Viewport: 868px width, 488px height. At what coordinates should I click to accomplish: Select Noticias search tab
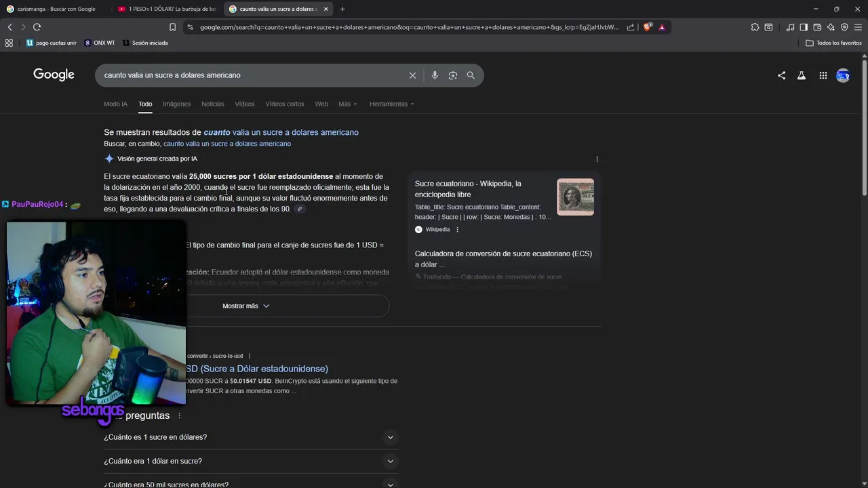[212, 104]
